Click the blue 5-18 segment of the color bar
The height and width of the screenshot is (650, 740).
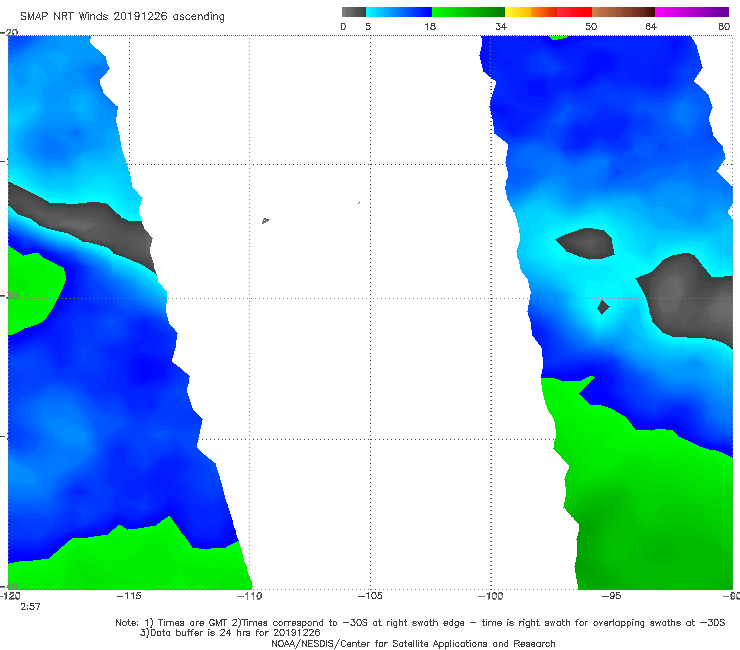399,12
